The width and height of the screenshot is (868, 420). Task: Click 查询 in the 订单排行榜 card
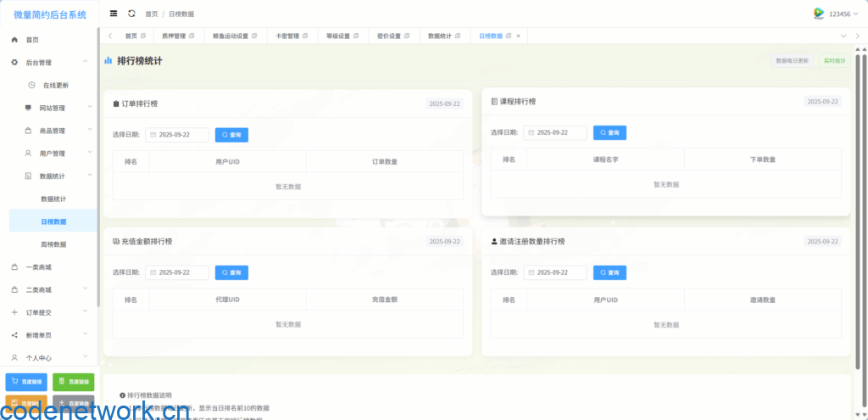point(231,135)
